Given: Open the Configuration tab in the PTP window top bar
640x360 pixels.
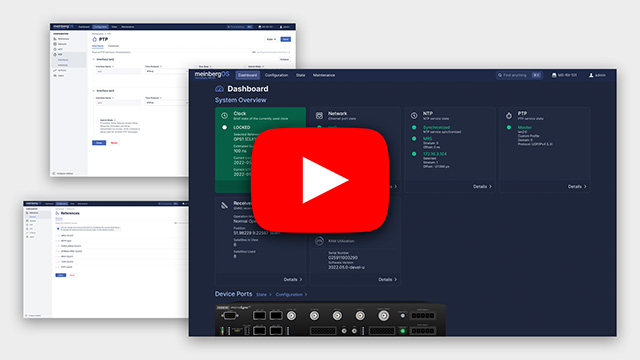Looking at the screenshot, I should click(100, 27).
